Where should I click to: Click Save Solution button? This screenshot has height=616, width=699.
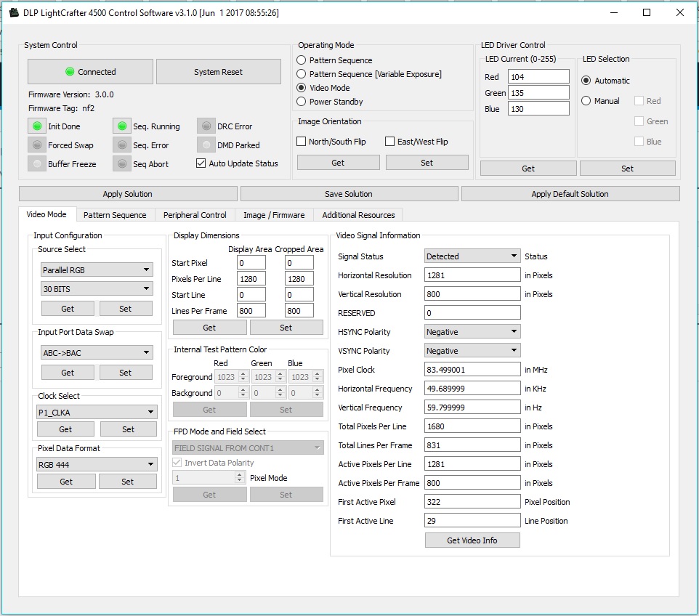tap(349, 193)
